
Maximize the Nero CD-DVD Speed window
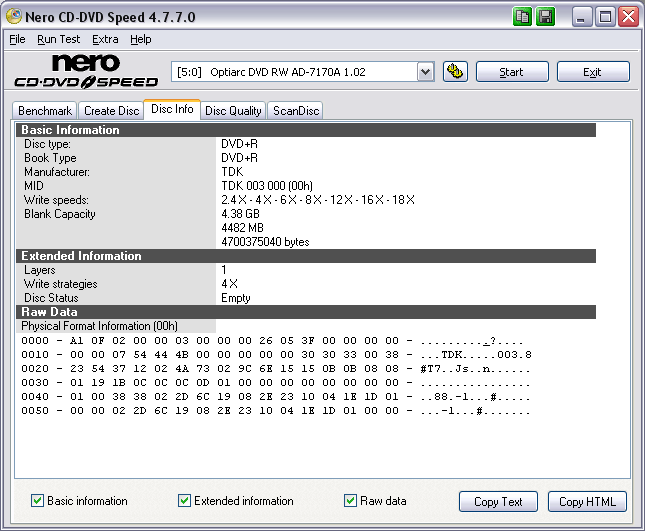click(605, 17)
